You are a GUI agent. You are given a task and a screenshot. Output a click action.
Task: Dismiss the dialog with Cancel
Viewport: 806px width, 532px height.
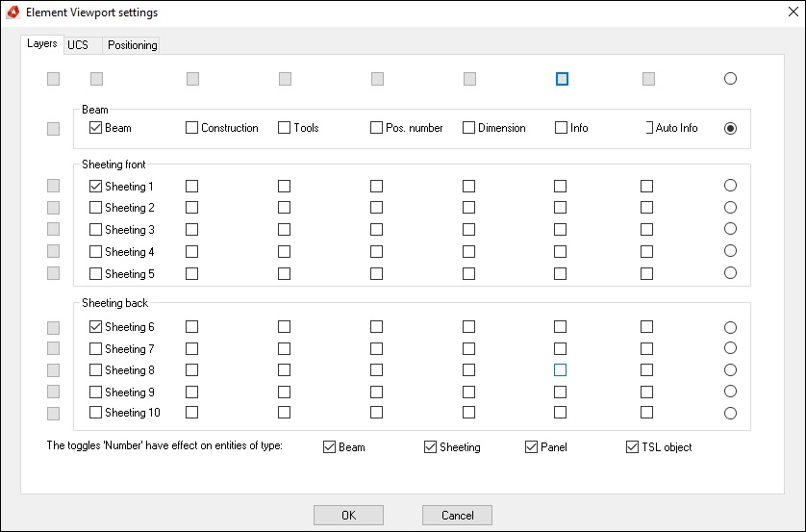(x=457, y=515)
